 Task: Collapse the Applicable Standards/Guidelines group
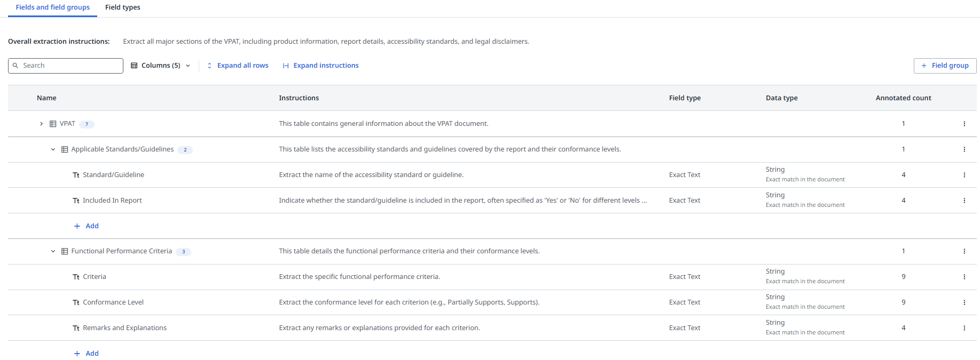tap(53, 149)
